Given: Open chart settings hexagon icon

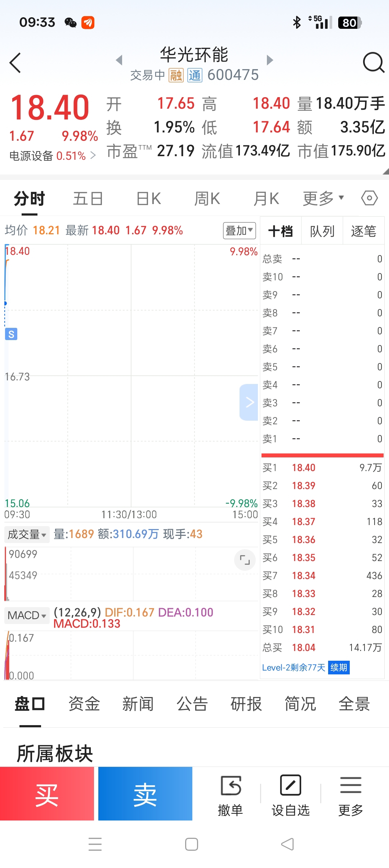Looking at the screenshot, I should pyautogui.click(x=370, y=198).
